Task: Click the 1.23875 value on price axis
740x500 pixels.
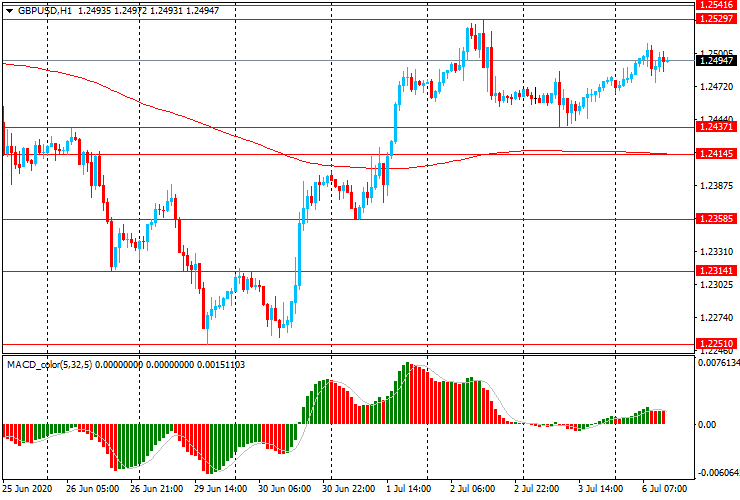Action: [x=717, y=186]
